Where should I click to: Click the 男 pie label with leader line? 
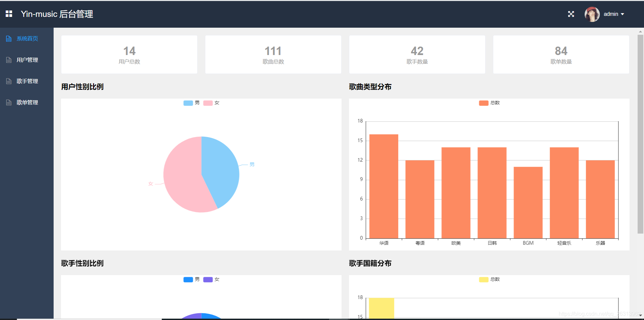pos(252,164)
